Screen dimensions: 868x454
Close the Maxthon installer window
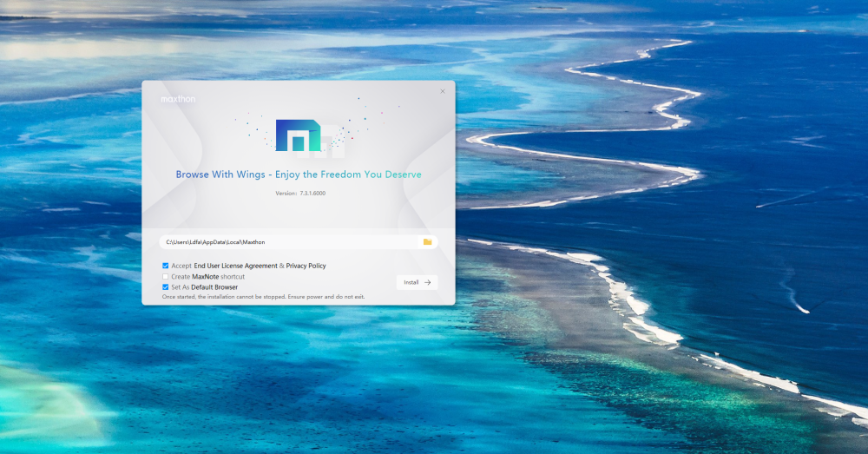coord(442,91)
